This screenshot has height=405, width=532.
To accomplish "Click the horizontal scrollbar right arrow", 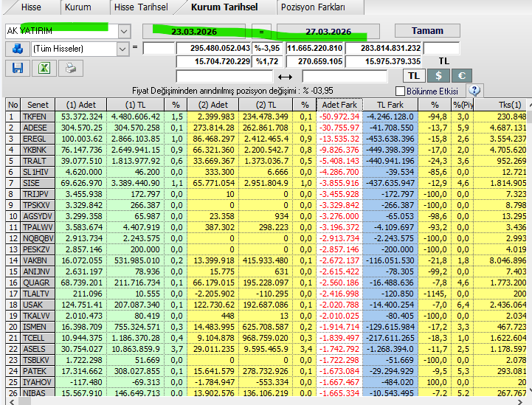I will pyautogui.click(x=520, y=402).
